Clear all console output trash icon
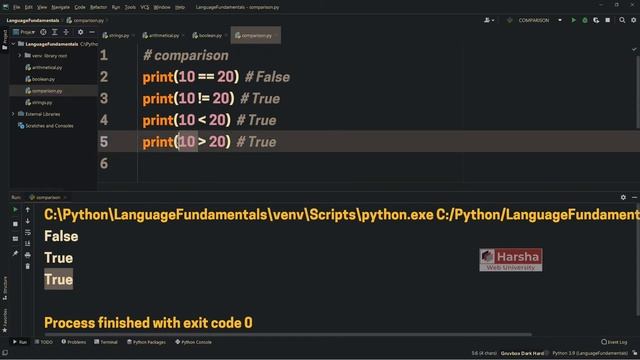Viewport: 640px width, 360px height. (x=28, y=267)
